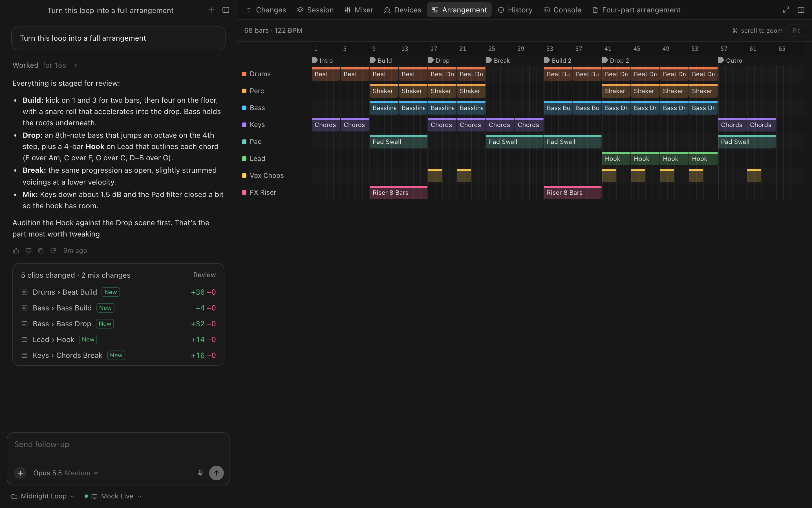The image size is (812, 508).
Task: Open the History tab
Action: pos(515,10)
